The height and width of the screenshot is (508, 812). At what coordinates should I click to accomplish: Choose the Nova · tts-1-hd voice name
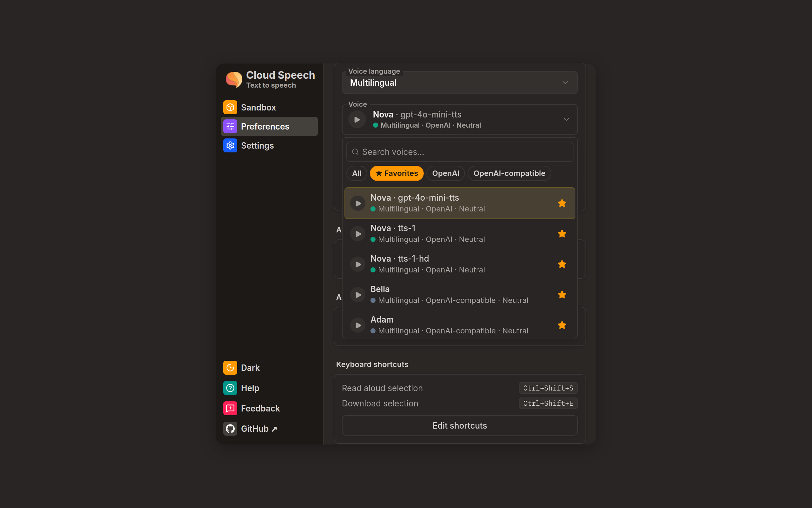pyautogui.click(x=400, y=259)
